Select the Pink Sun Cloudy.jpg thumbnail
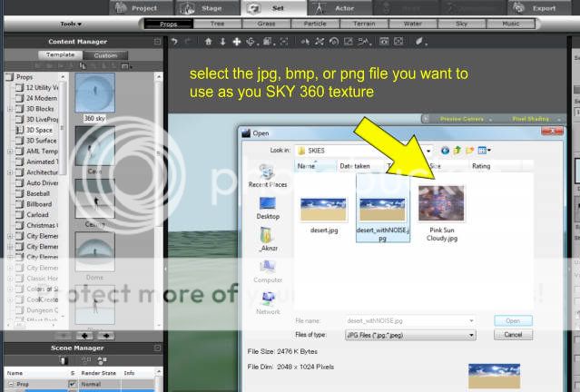The height and width of the screenshot is (392, 580). click(x=441, y=203)
